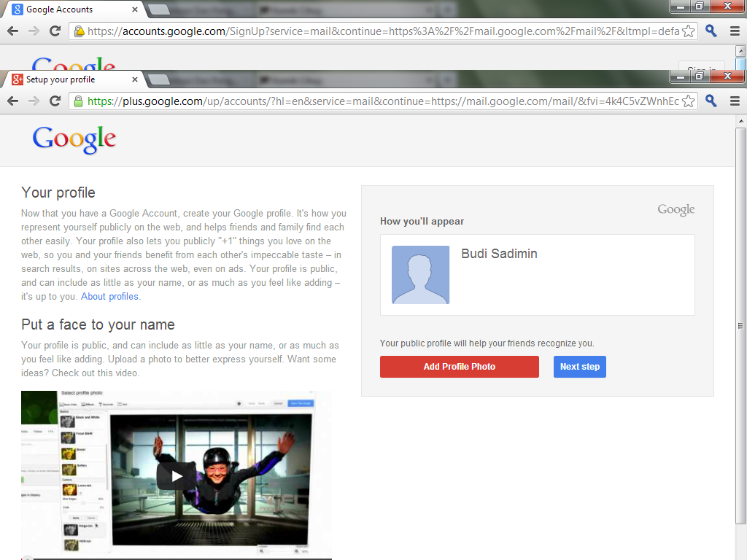
Task: Click the default profile avatar image
Action: (420, 275)
